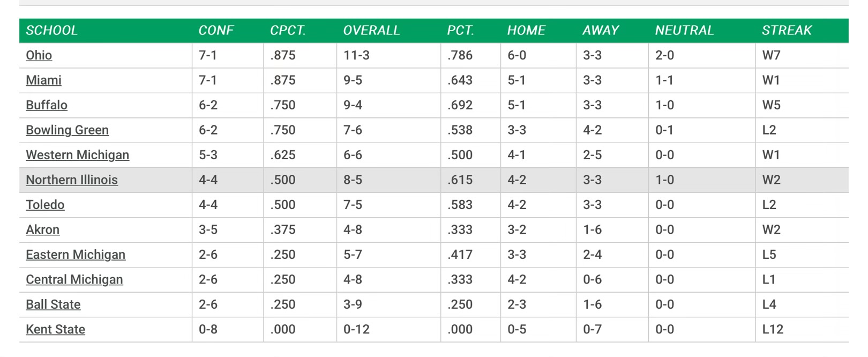
Task: Click the STREAK column header
Action: pos(787,31)
